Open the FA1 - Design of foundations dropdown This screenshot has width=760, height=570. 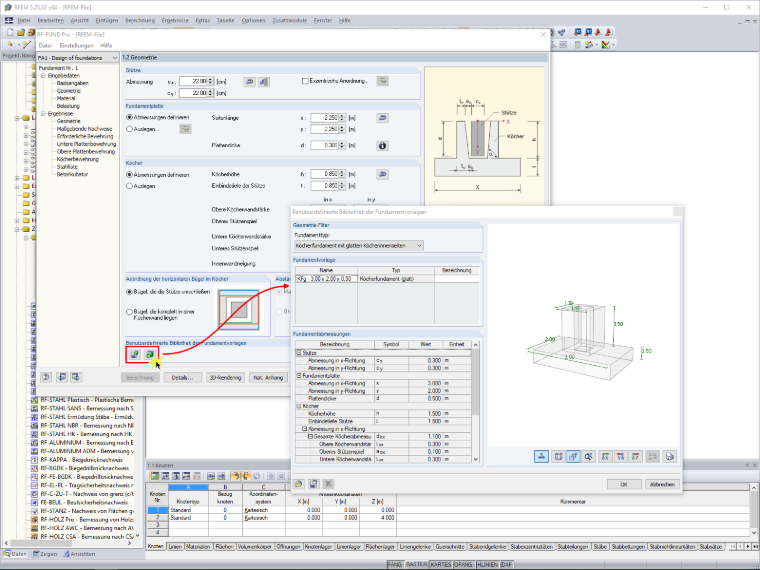point(115,58)
